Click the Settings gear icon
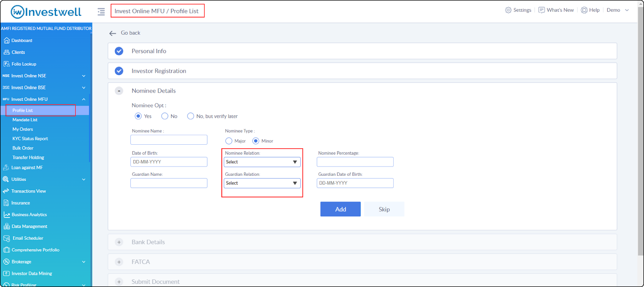Screen dimensions: 644x287 (508, 10)
